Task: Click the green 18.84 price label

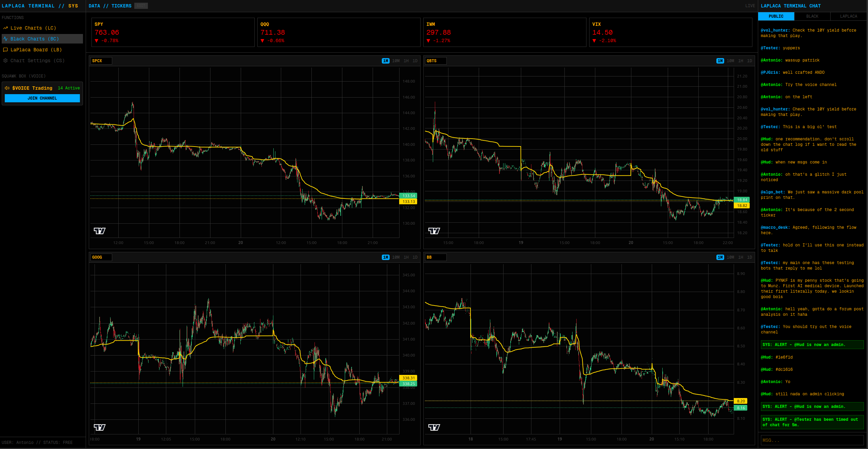Action: 742,200
